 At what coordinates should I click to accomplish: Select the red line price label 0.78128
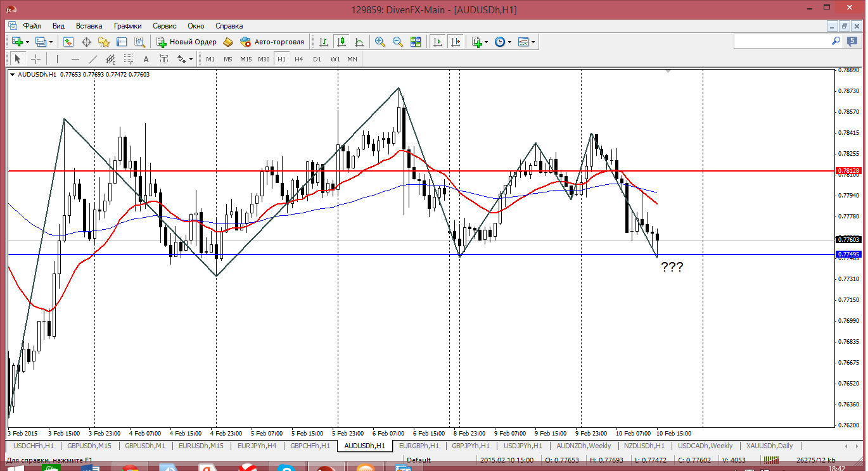pyautogui.click(x=848, y=171)
